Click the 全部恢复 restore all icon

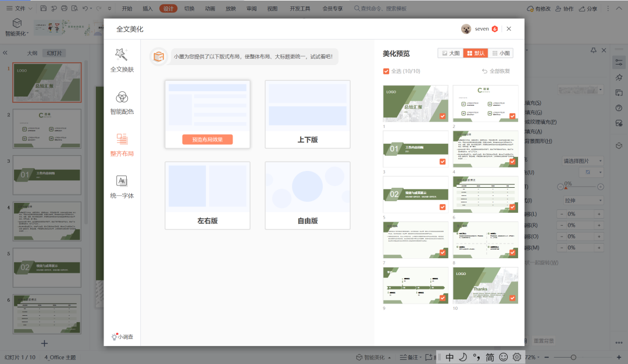click(484, 71)
